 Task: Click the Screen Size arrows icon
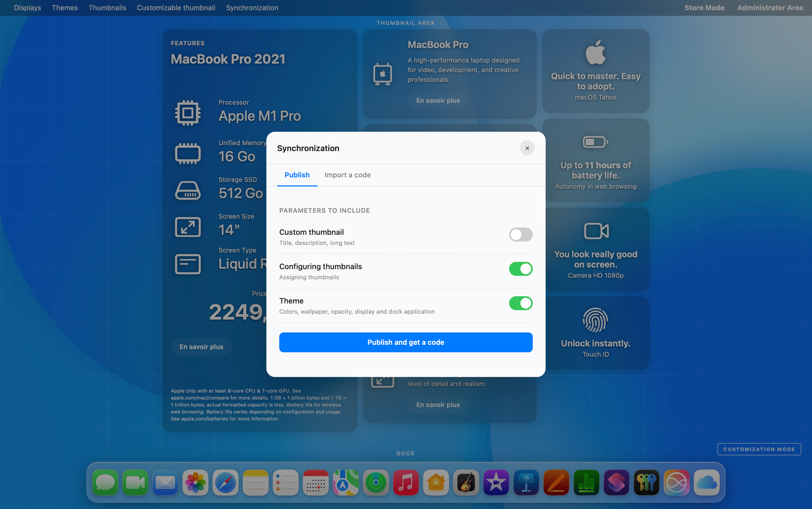tap(188, 227)
